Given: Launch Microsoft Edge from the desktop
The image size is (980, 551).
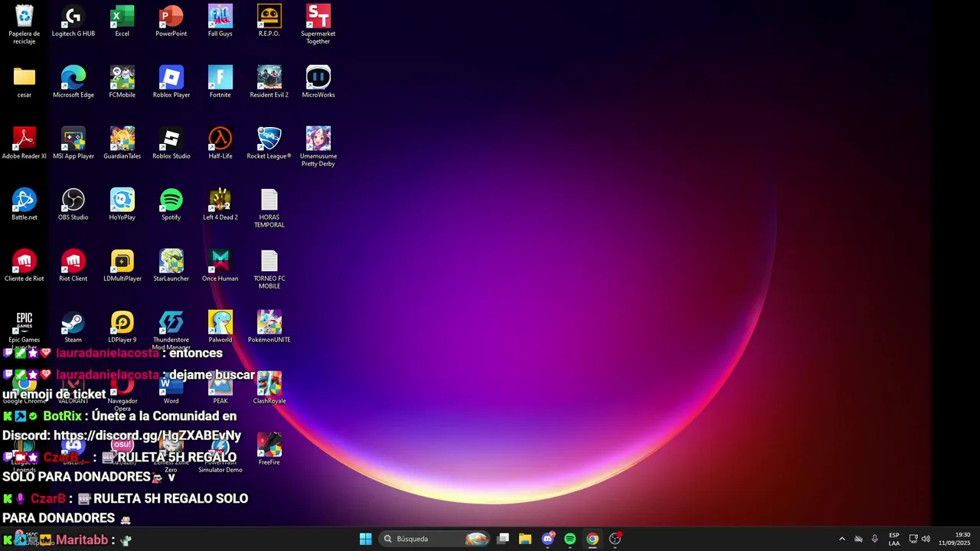Looking at the screenshot, I should click(73, 83).
